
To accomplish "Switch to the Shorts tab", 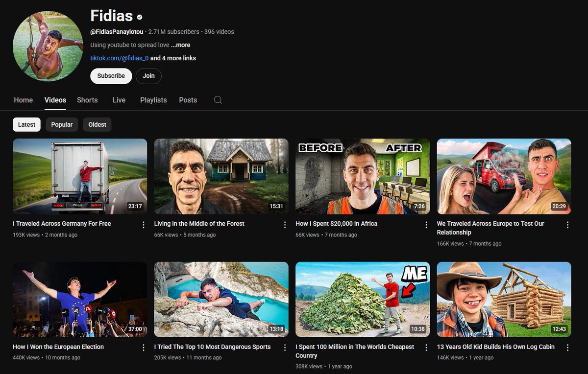I will (x=87, y=100).
